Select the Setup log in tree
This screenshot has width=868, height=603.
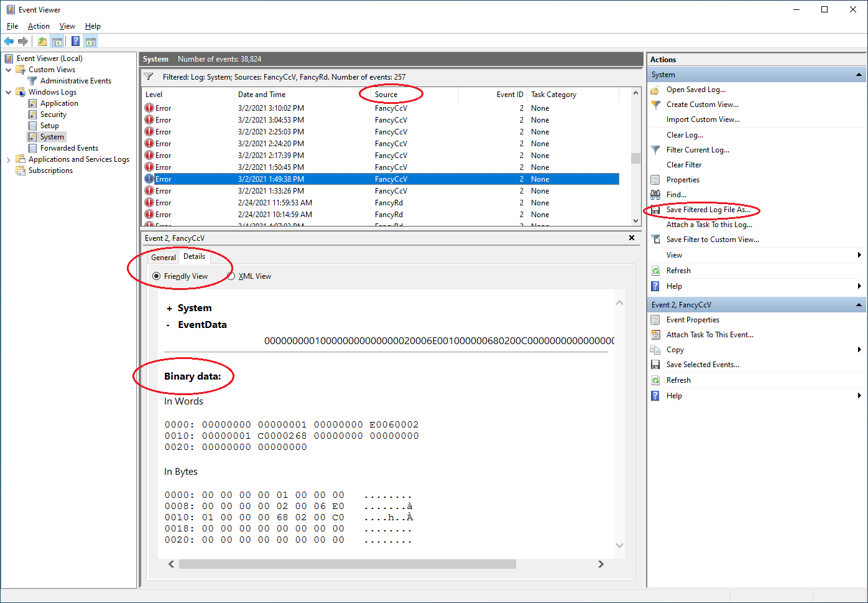click(50, 126)
